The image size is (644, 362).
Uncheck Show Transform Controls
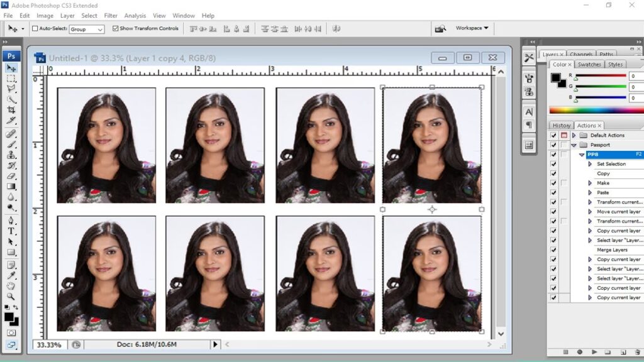coord(115,29)
